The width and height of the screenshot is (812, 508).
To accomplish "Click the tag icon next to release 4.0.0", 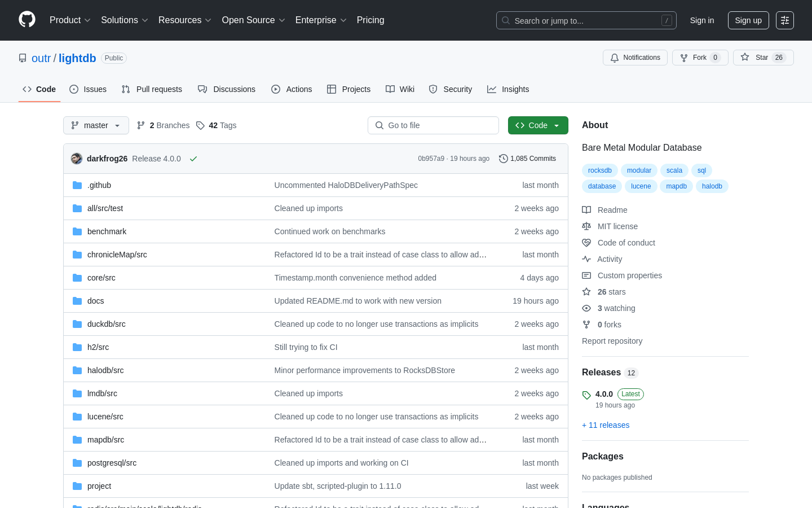I will [x=586, y=395].
